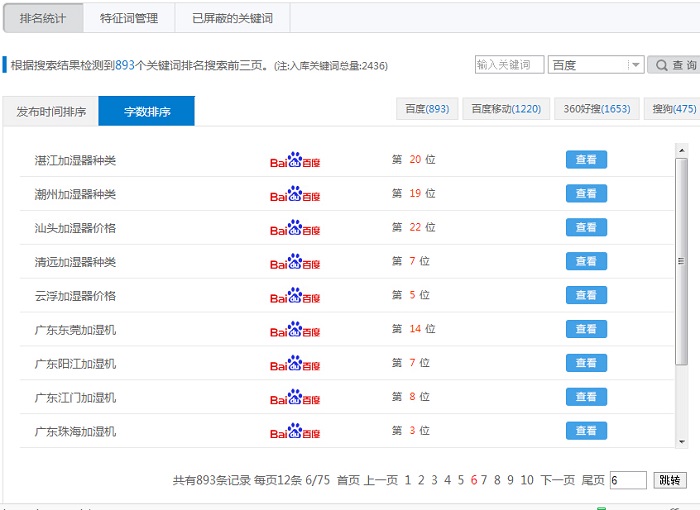The image size is (700, 510).
Task: Go to 下一页 next page
Action: click(558, 480)
